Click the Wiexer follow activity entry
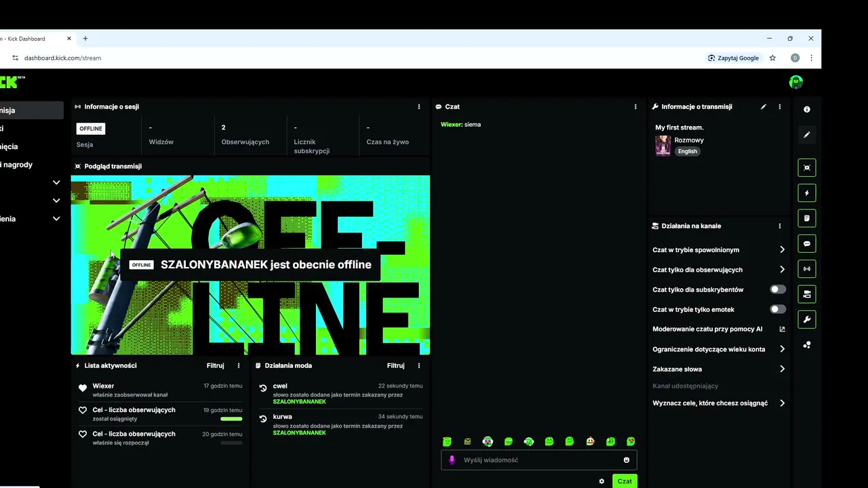 click(161, 390)
